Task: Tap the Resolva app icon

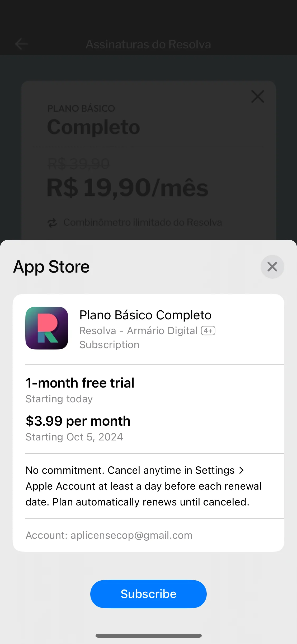Action: tap(47, 328)
